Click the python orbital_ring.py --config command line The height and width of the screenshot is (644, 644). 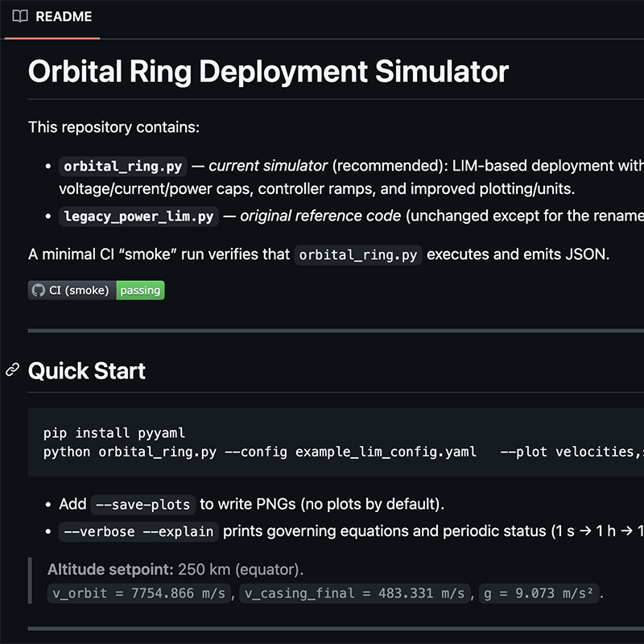(259, 452)
